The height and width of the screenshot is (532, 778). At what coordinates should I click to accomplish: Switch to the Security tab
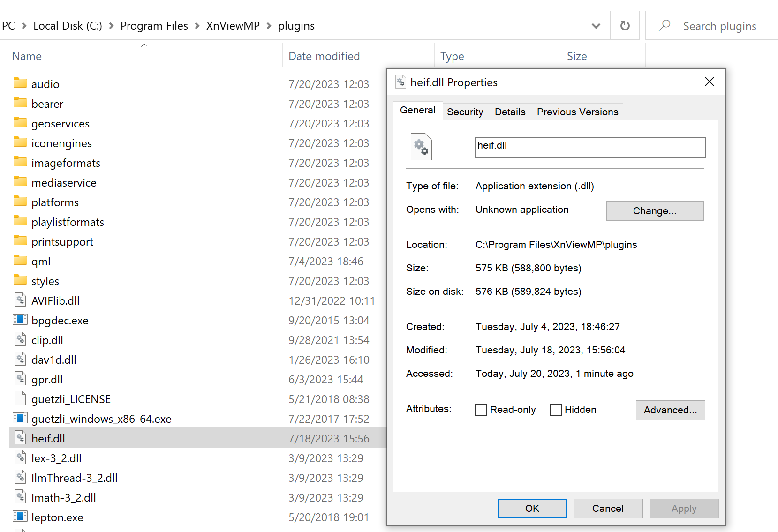465,112
